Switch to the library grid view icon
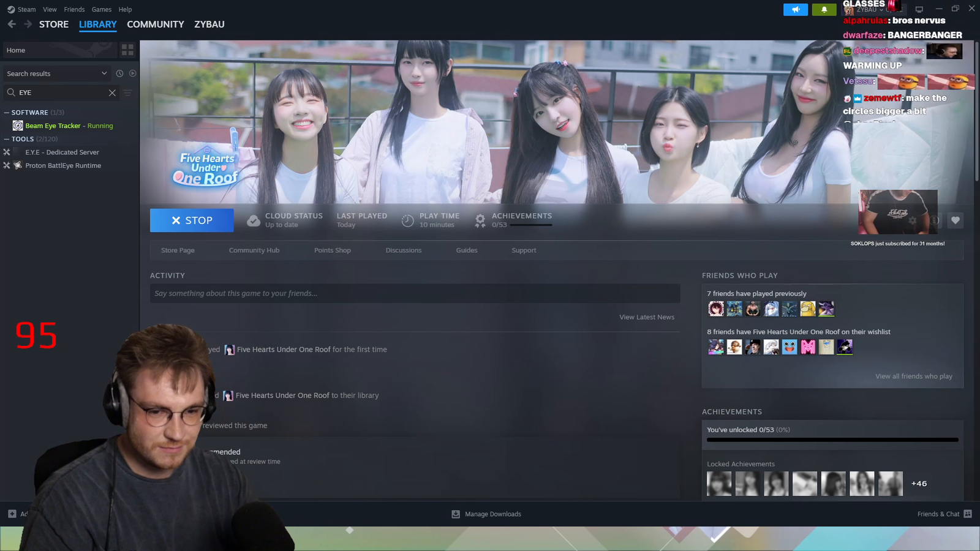980x551 pixels. (x=127, y=50)
